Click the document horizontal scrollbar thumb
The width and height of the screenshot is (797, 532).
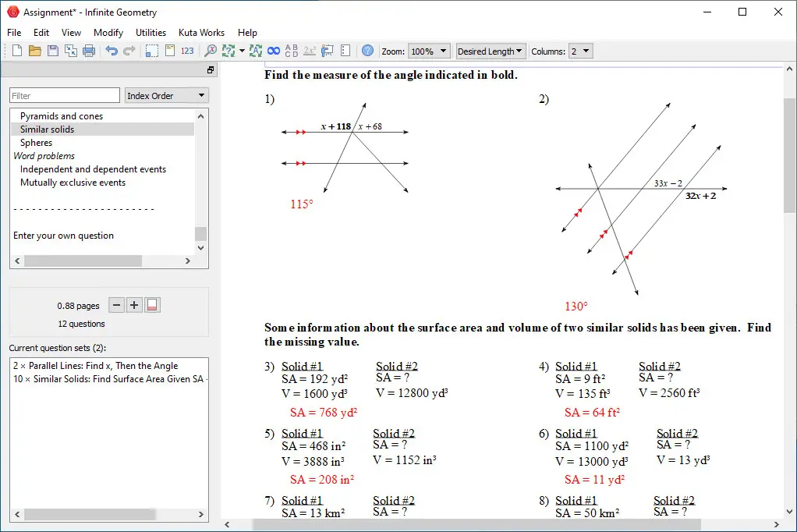(x=476, y=524)
